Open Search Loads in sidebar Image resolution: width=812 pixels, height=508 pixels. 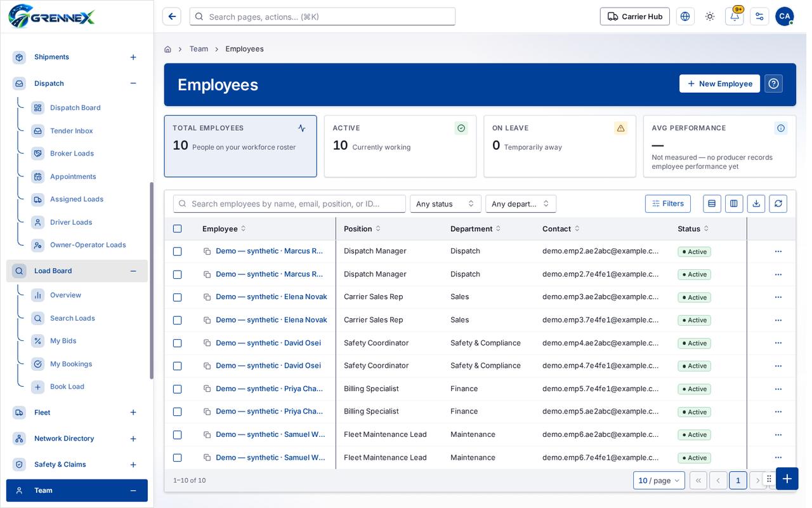72,318
